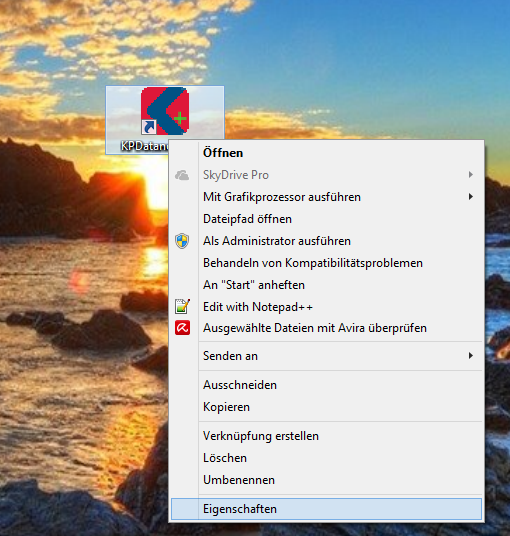
Task: Choose Ausschneiden from the menu
Action: [326, 385]
